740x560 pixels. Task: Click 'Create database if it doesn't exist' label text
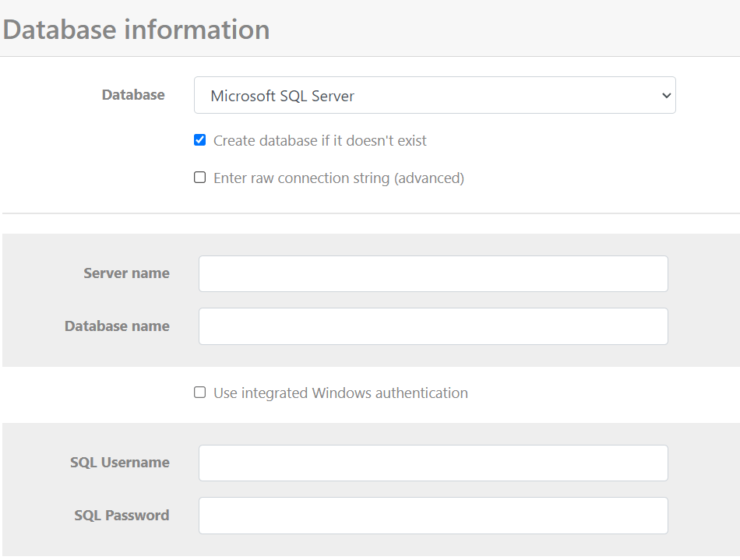tap(319, 141)
